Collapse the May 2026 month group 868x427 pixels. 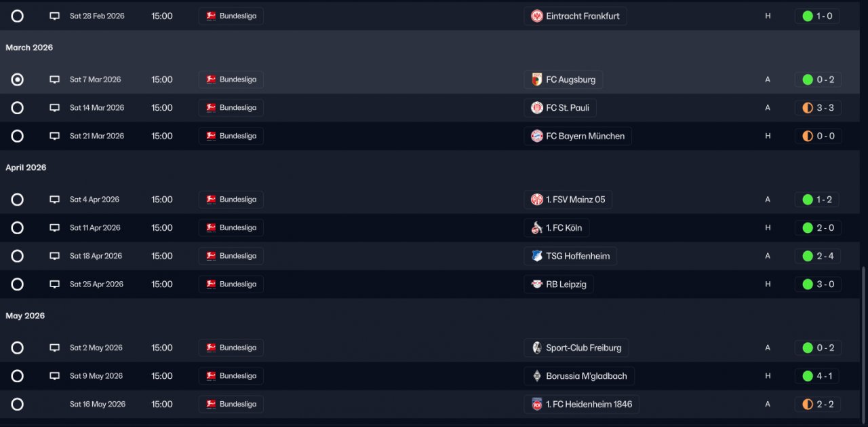click(25, 316)
